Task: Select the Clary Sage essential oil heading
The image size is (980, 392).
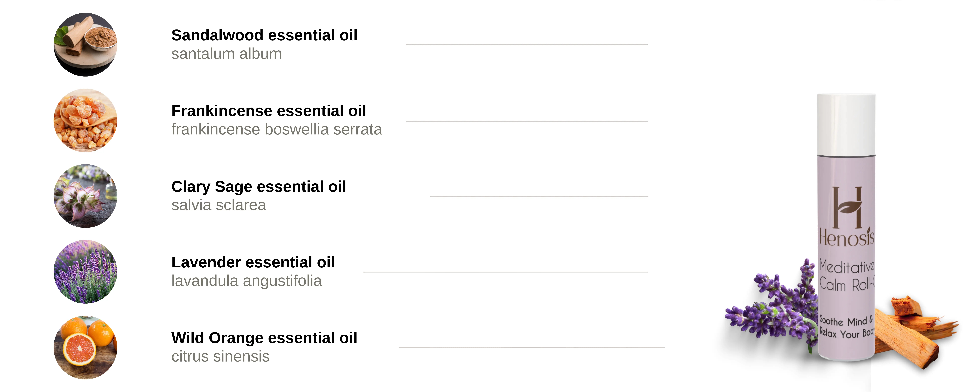Action: click(x=259, y=187)
